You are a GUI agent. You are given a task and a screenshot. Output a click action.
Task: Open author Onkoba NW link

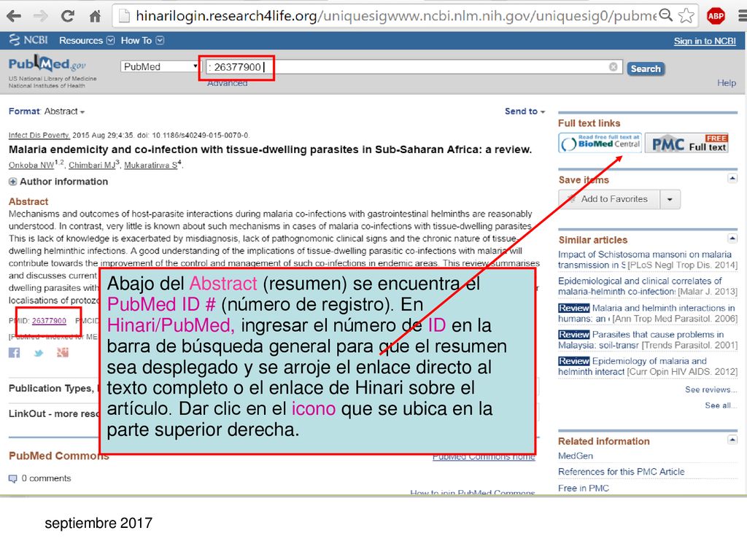pos(31,166)
